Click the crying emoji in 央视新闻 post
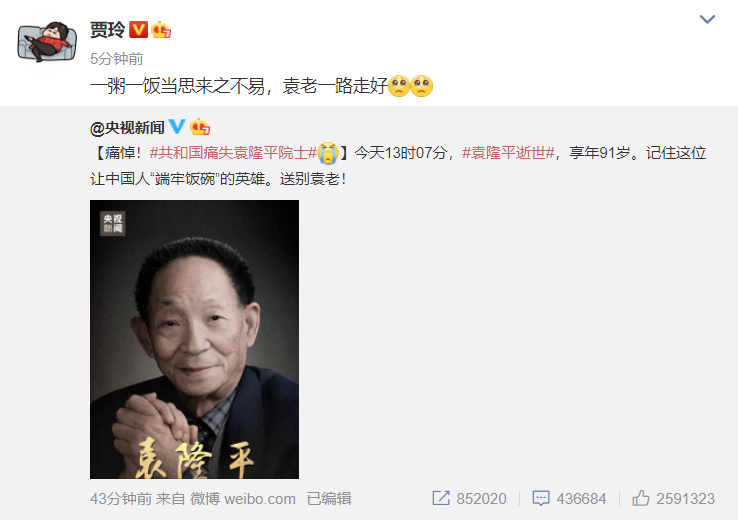 [x=328, y=153]
